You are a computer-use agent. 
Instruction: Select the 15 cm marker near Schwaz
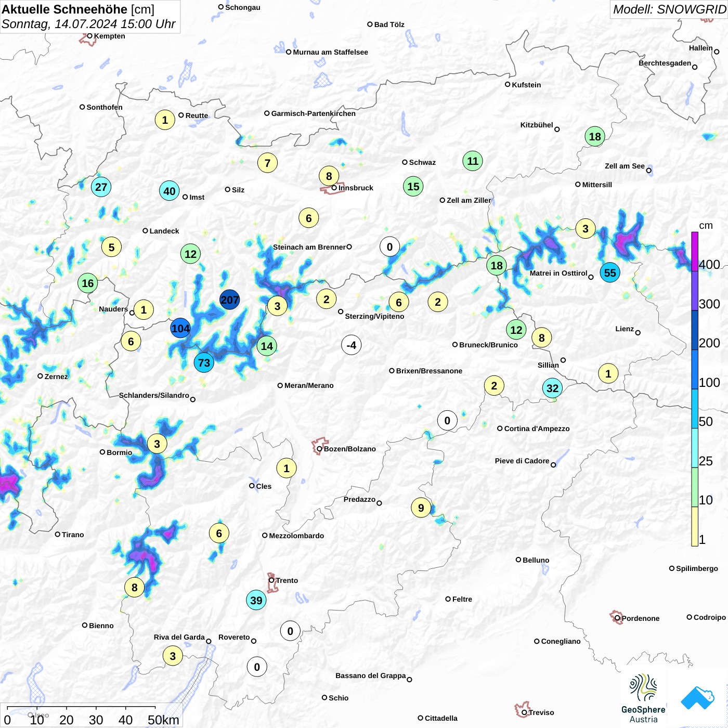pos(413,186)
